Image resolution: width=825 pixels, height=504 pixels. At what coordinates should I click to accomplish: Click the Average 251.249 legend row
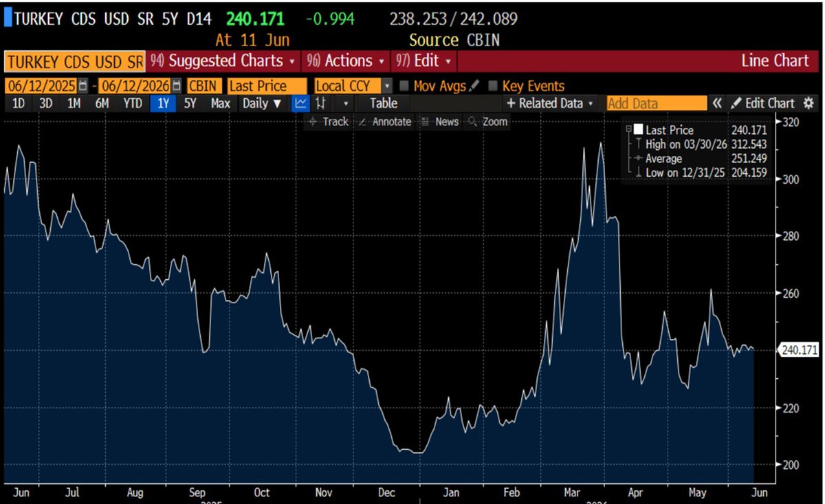[x=699, y=158]
